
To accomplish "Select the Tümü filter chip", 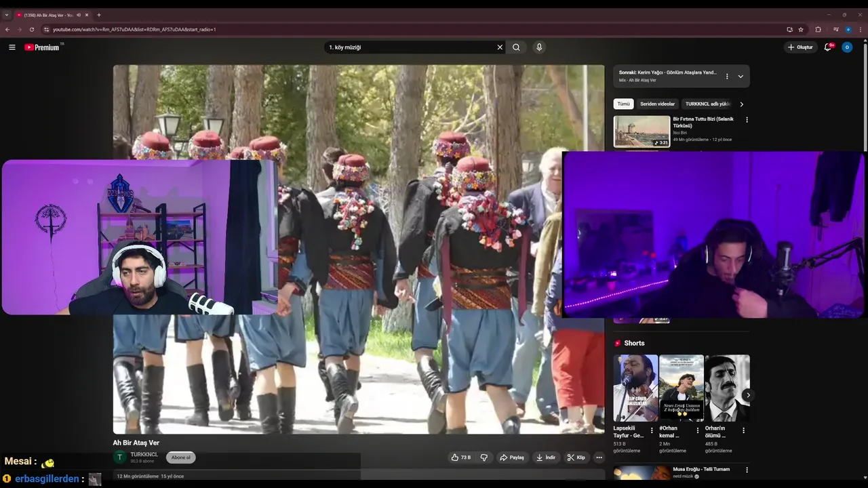I will point(623,104).
